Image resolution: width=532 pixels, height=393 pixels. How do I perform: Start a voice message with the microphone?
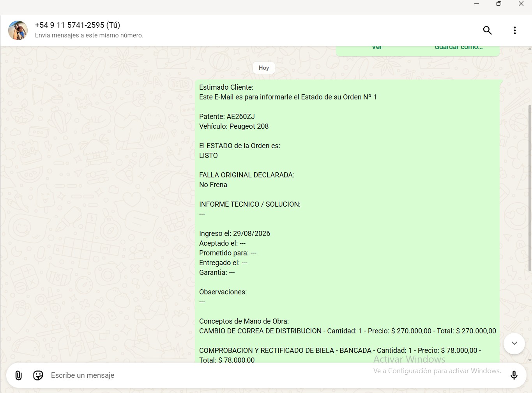(514, 375)
